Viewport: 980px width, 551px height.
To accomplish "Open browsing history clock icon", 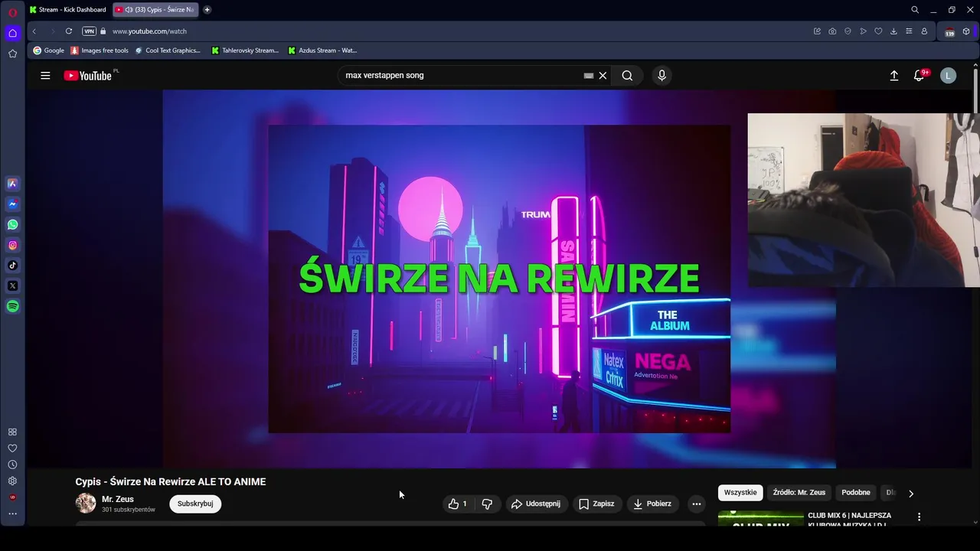I will click(12, 465).
